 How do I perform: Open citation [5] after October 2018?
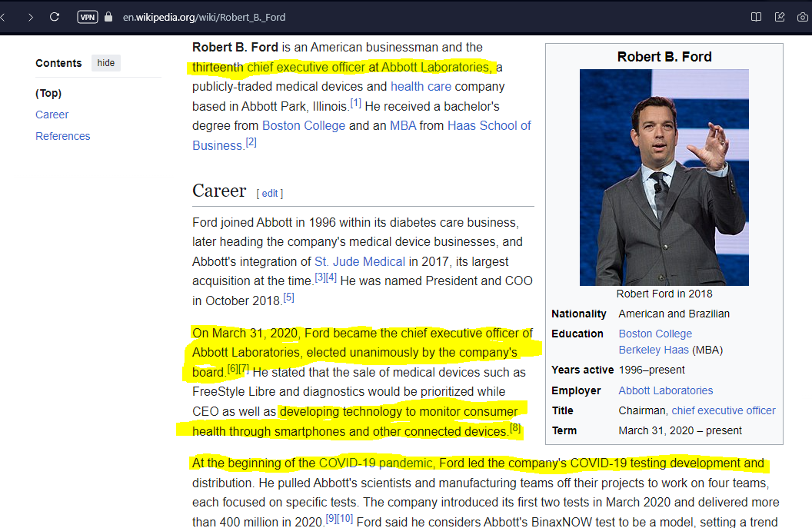coord(289,297)
